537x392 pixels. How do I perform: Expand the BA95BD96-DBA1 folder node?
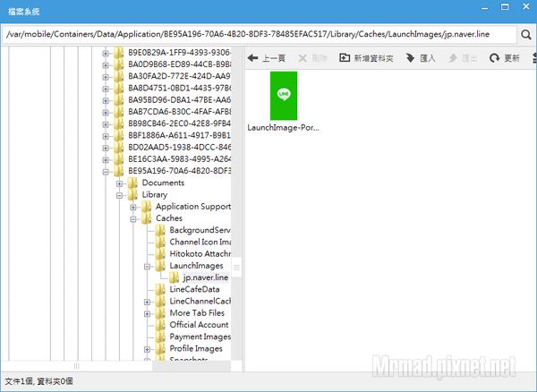click(x=106, y=100)
